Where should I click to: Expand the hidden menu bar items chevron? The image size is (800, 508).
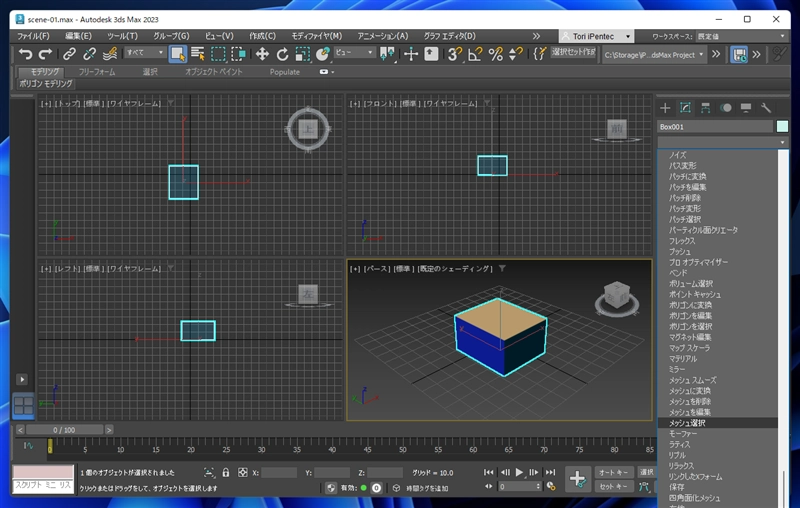pos(536,36)
